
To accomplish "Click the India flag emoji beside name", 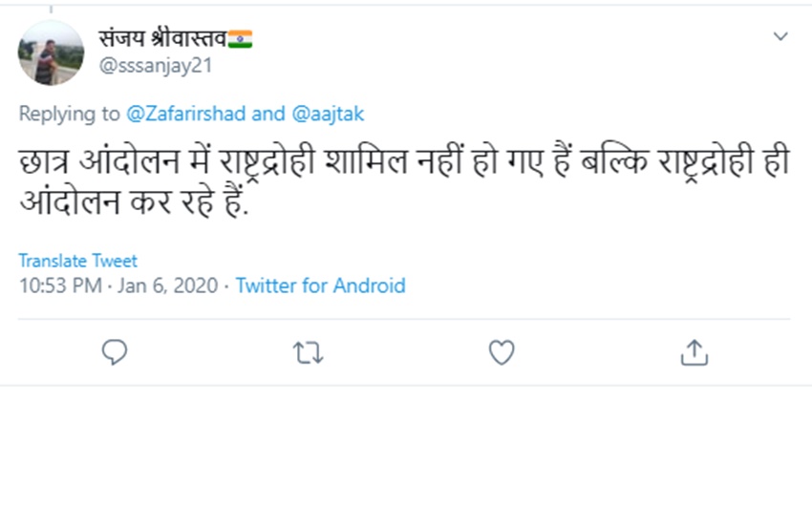I will pos(240,40).
